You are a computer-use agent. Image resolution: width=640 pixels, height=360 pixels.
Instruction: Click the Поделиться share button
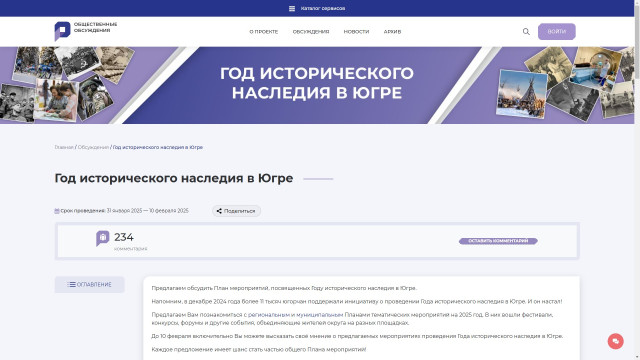[x=236, y=211]
